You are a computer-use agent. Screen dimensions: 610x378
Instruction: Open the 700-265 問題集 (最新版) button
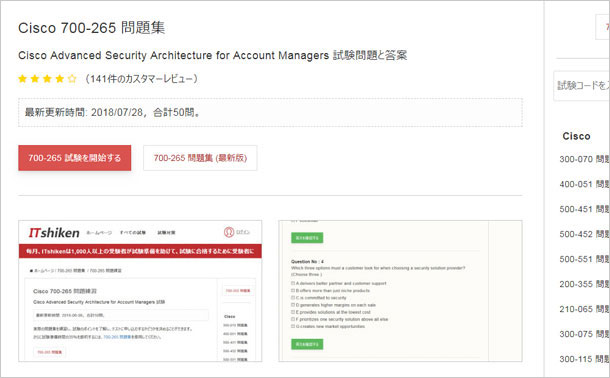click(200, 158)
